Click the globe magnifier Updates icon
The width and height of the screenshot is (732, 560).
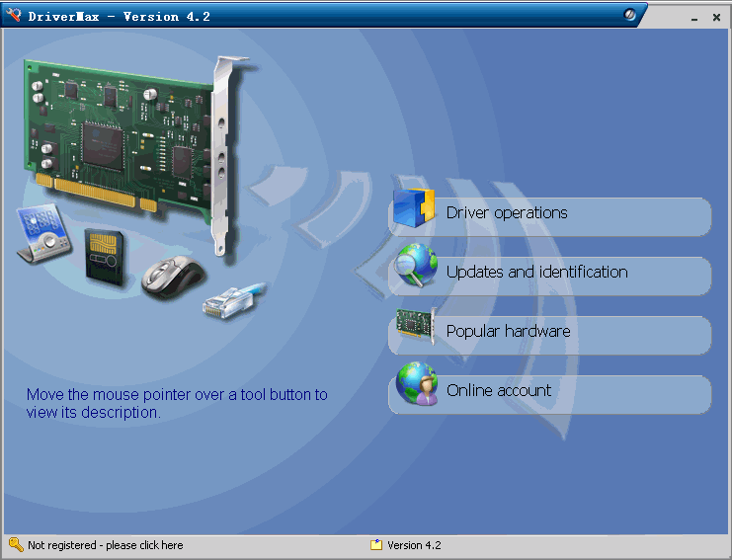[416, 267]
